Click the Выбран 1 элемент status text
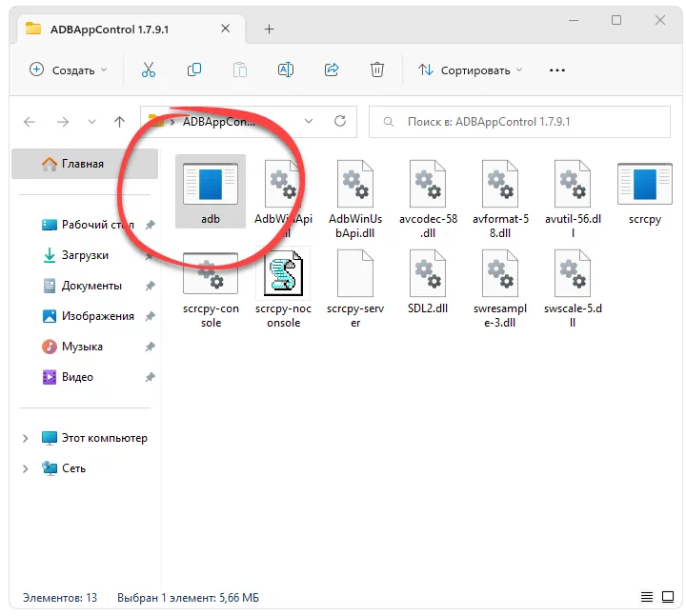686x616 pixels. (x=188, y=597)
